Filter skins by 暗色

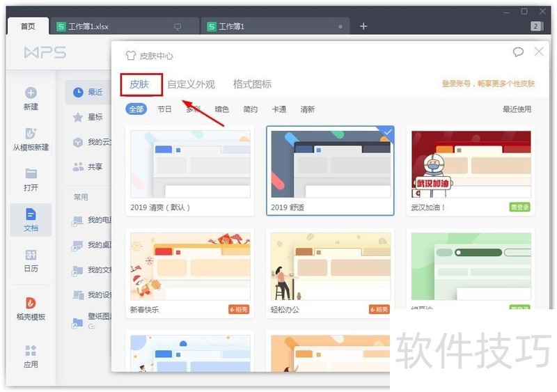[x=221, y=109]
